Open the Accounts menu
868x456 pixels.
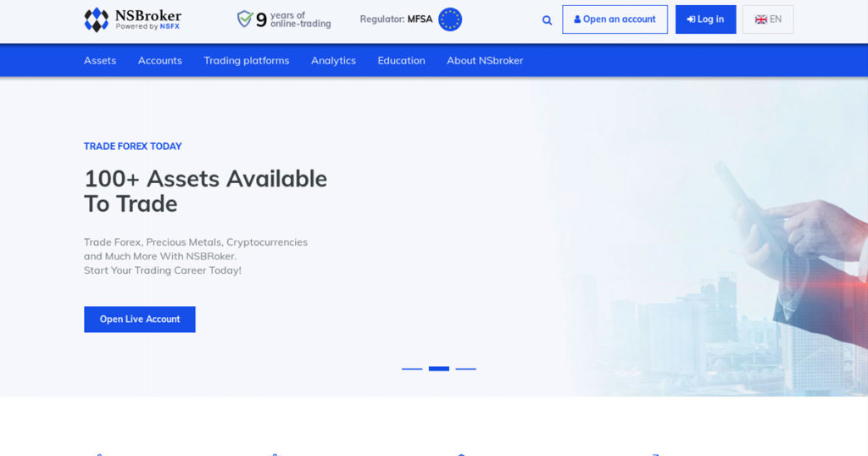[x=160, y=60]
